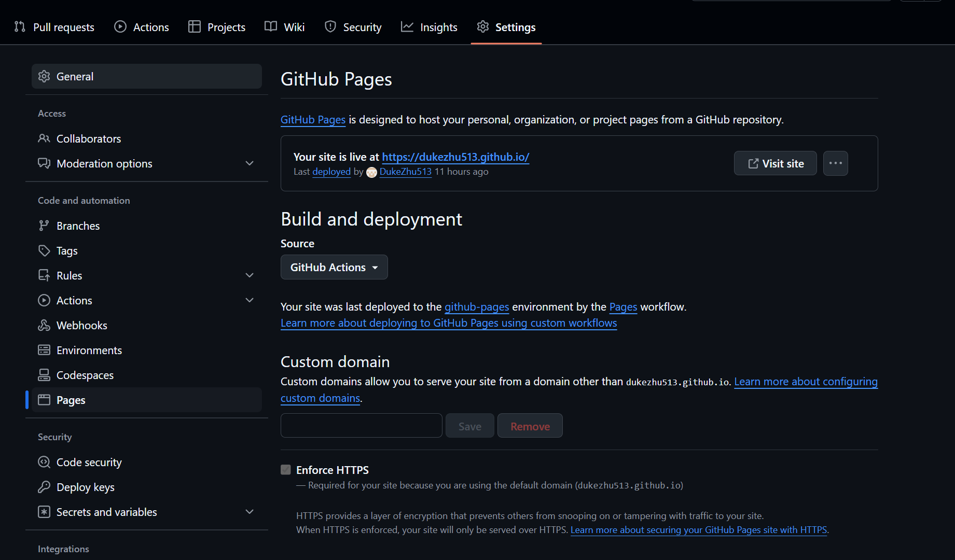This screenshot has width=955, height=560.
Task: Toggle the Enforce HTTPS checkbox
Action: coord(286,470)
